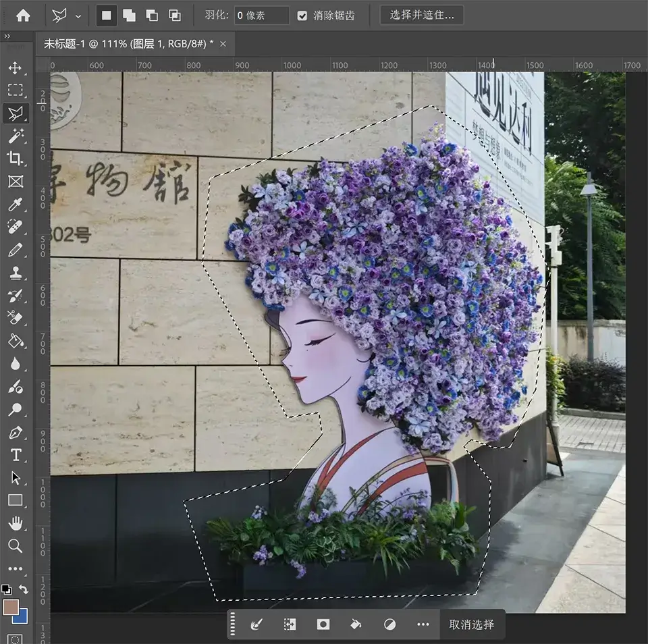Screen dimensions: 648x644
Task: Select the Blur tool
Action: 16,364
